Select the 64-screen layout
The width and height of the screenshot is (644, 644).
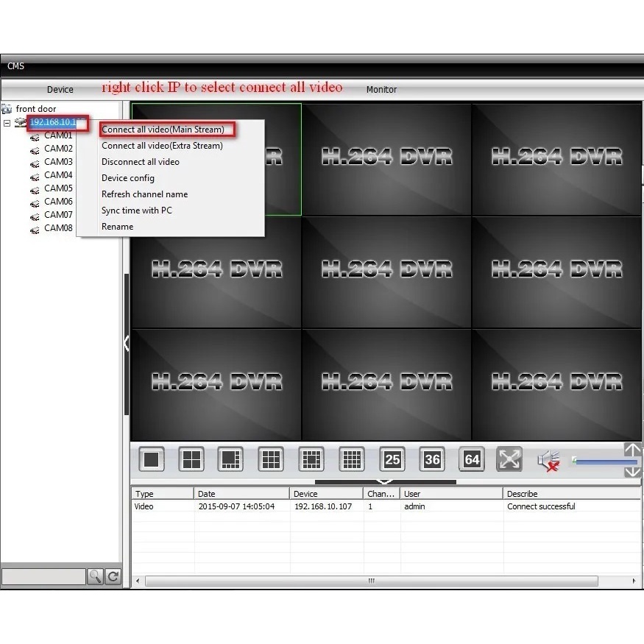(x=471, y=459)
